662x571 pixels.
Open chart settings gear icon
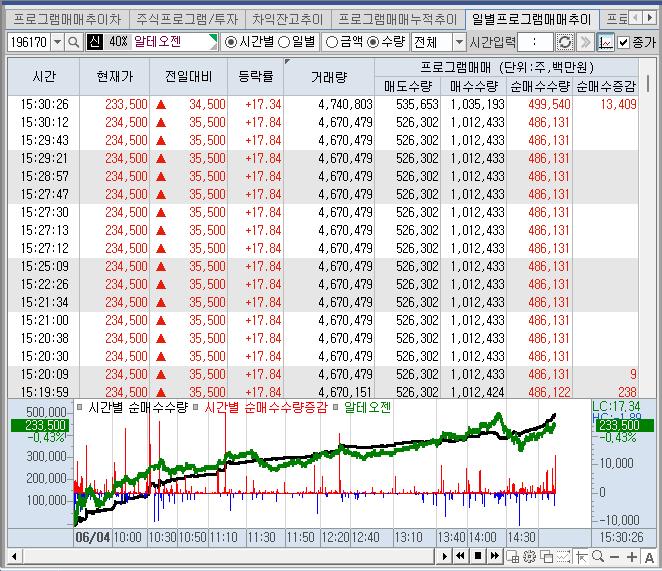[x=529, y=557]
